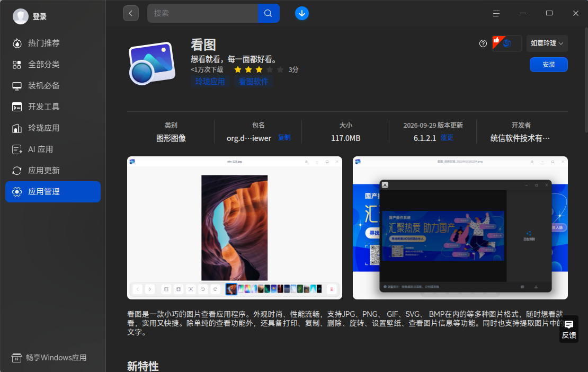Click the 催更 link beside version
The width and height of the screenshot is (588, 372).
click(x=447, y=138)
